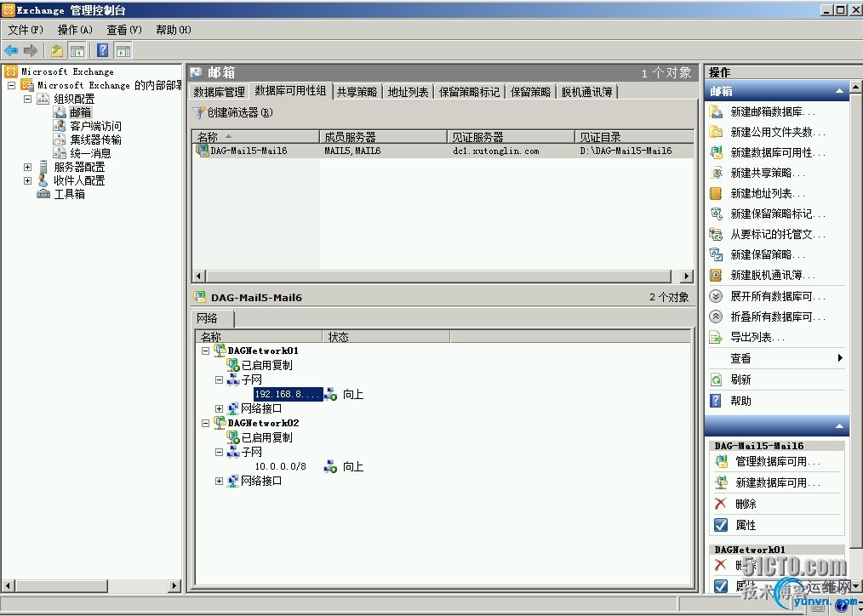Click left arrow of console tree scrollbar
The height and width of the screenshot is (616, 863).
tap(8, 585)
